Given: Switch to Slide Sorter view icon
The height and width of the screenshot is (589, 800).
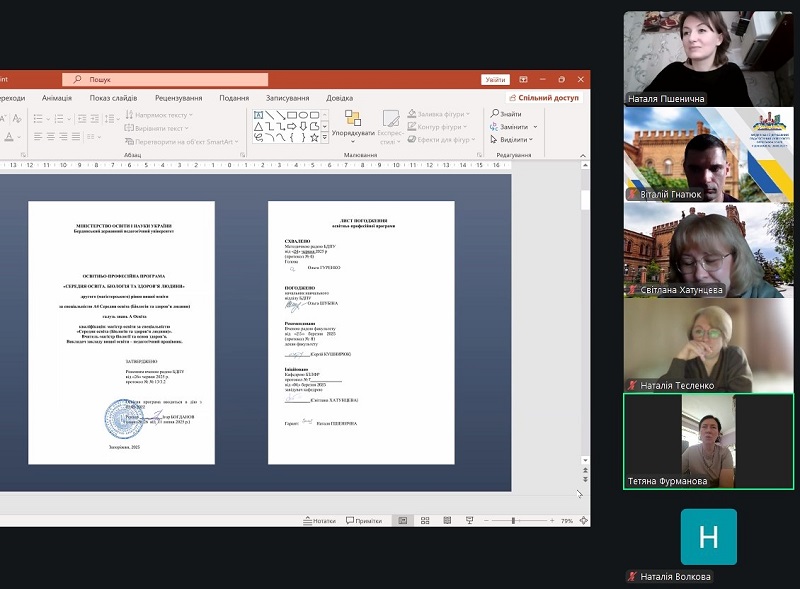Looking at the screenshot, I should click(x=425, y=521).
